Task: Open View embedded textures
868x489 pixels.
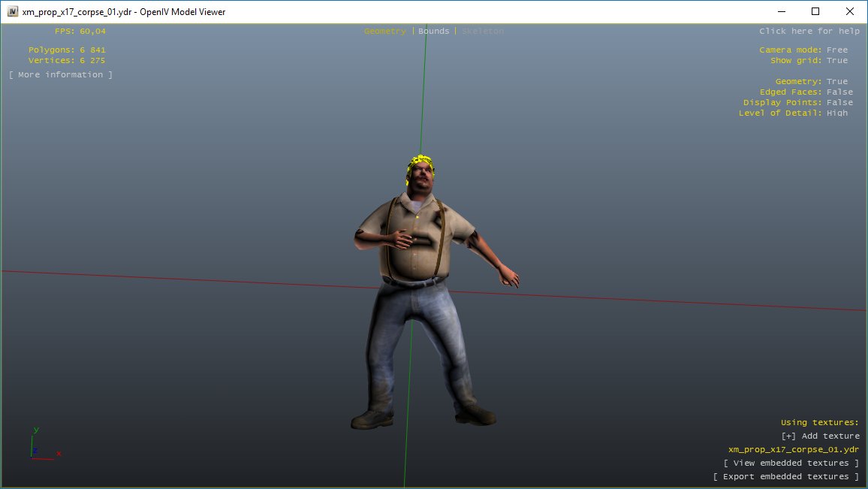Action: coord(791,463)
